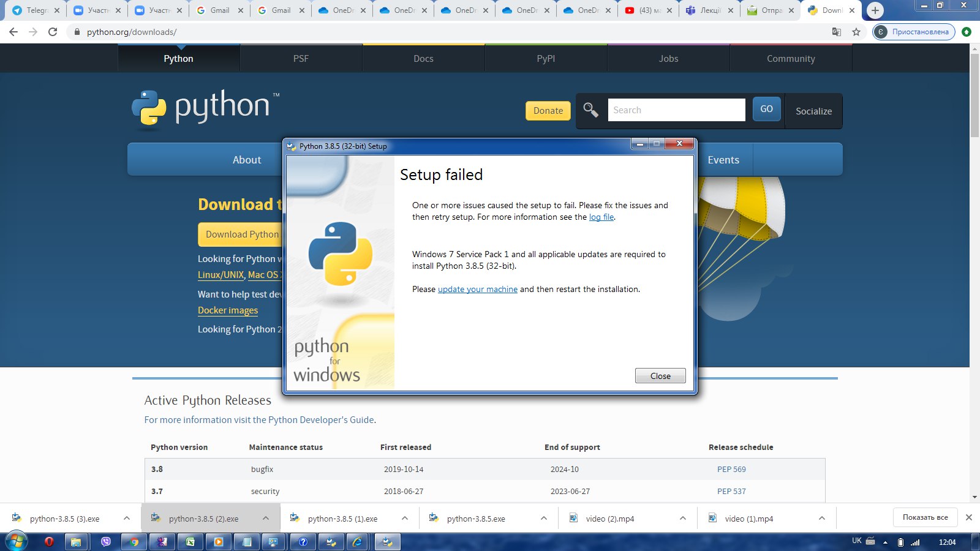Open Internet Explorer from the taskbar
Image resolution: width=980 pixels, height=551 pixels.
pos(358,542)
